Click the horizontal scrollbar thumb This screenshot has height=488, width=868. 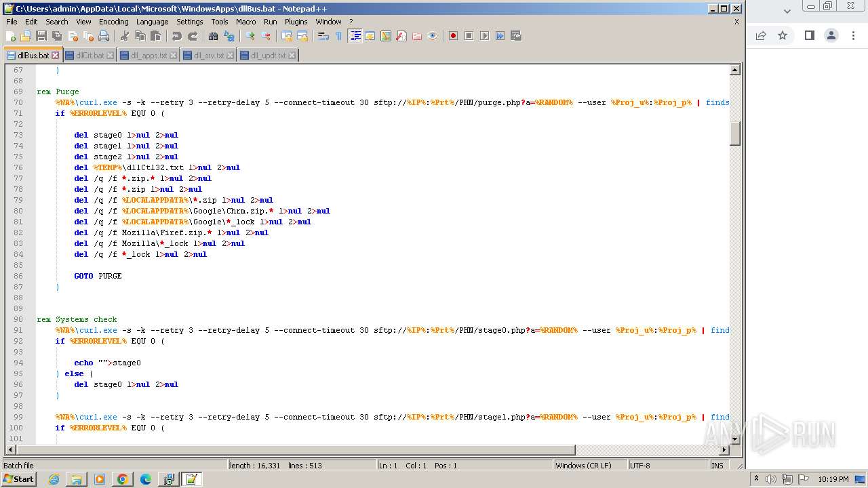click(296, 450)
